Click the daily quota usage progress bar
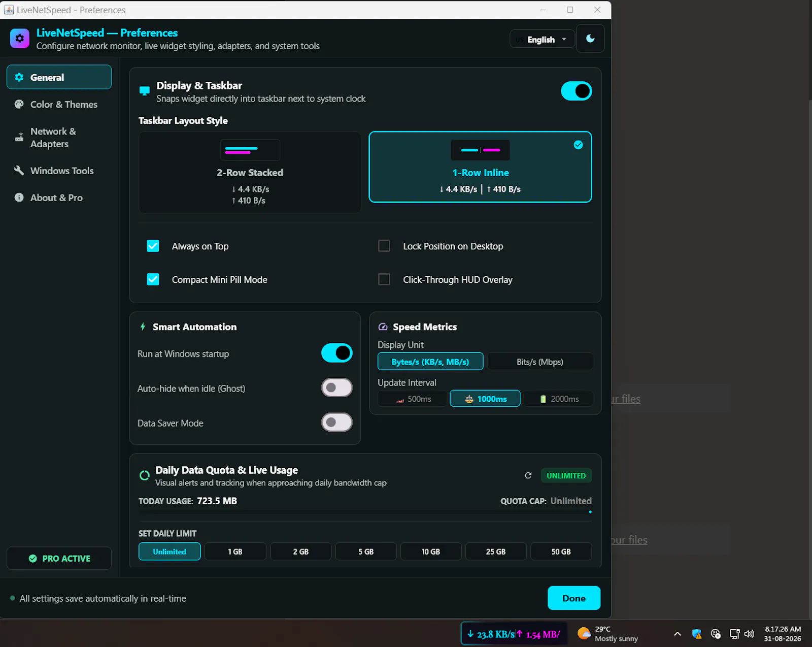 [x=365, y=512]
